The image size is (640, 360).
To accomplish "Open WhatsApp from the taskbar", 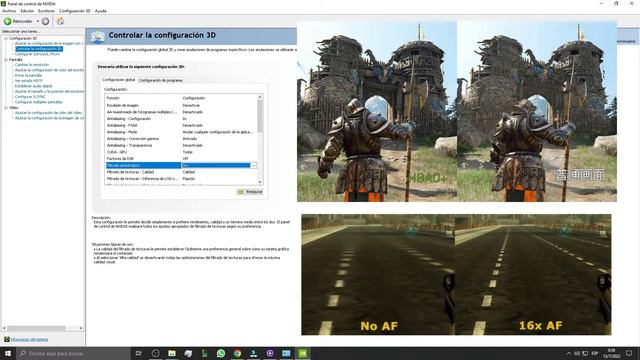I will point(221,353).
